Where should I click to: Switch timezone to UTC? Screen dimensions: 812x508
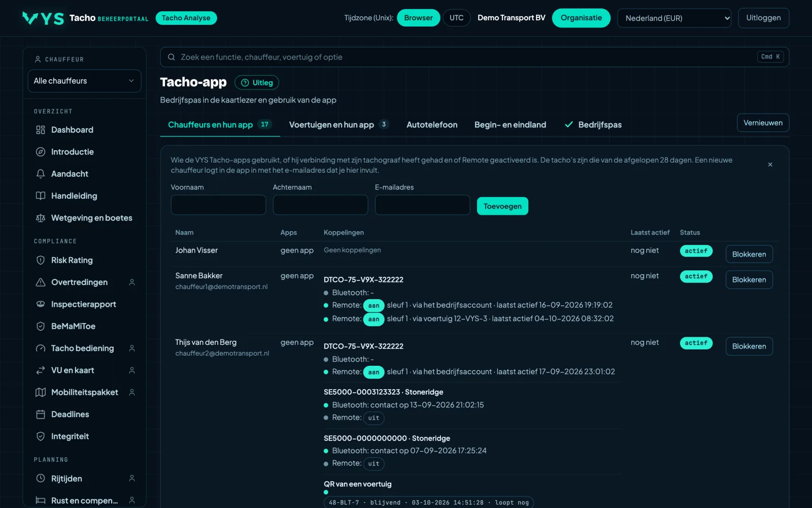pyautogui.click(x=456, y=18)
